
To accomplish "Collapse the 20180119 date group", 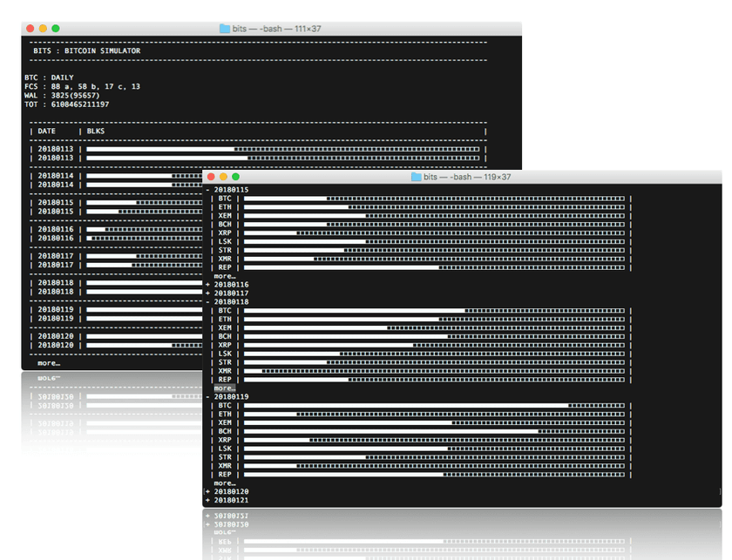I will 207,396.
